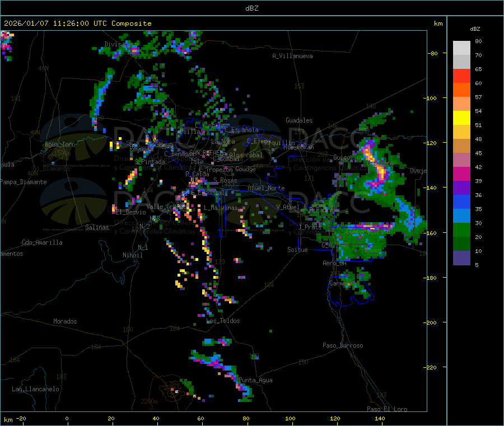This screenshot has height=426, width=504.
Task: Select the red 65 dBZ legend swatch
Action: [461, 76]
